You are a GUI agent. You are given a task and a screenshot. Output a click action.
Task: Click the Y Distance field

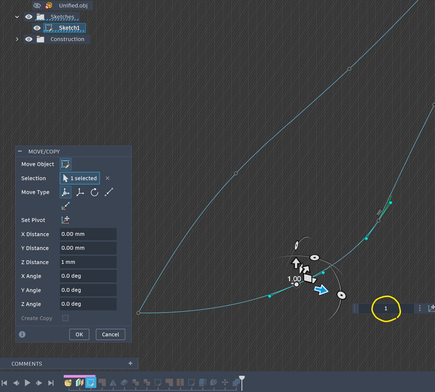pyautogui.click(x=88, y=248)
